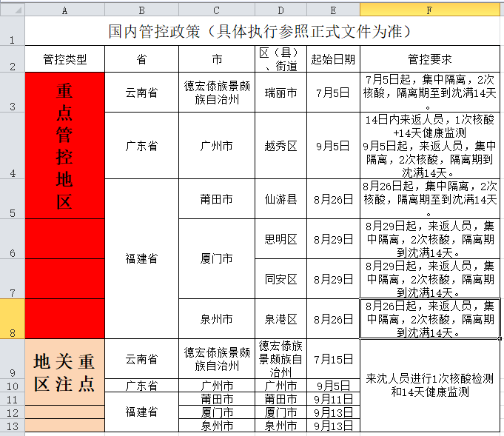
Task: Select row 6 header
Action: pyautogui.click(x=13, y=239)
